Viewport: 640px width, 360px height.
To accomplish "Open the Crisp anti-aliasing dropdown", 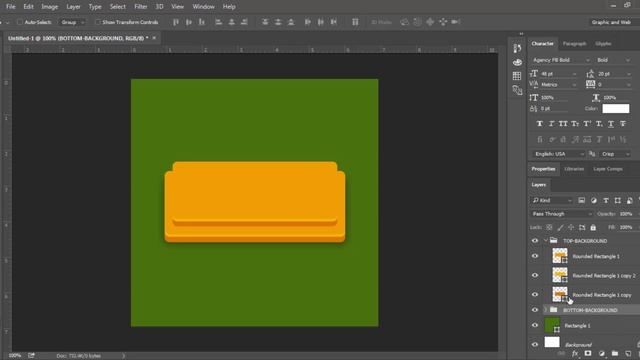I will 615,154.
